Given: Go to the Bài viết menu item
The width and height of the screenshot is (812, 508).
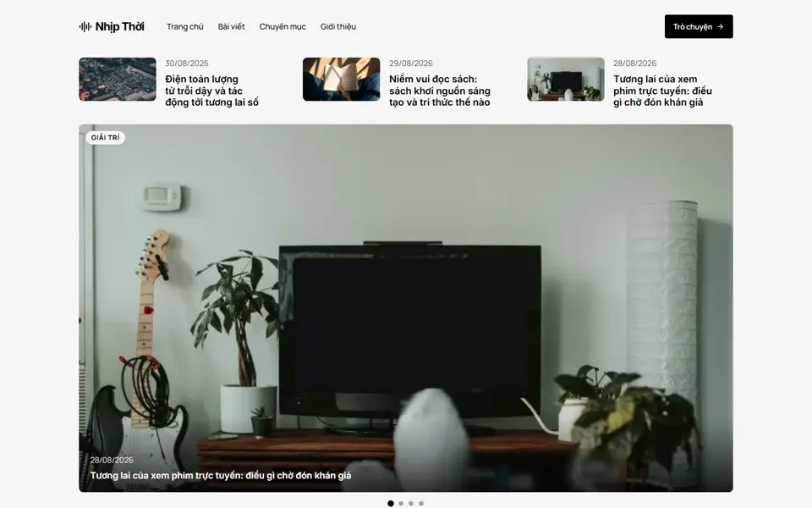Looking at the screenshot, I should click(x=231, y=26).
